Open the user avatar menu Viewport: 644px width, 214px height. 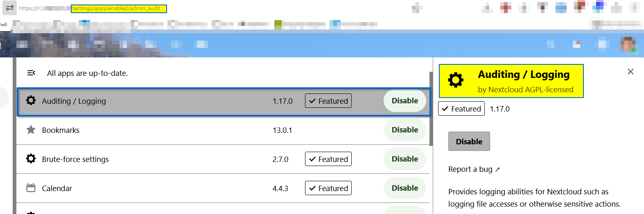pos(628,44)
